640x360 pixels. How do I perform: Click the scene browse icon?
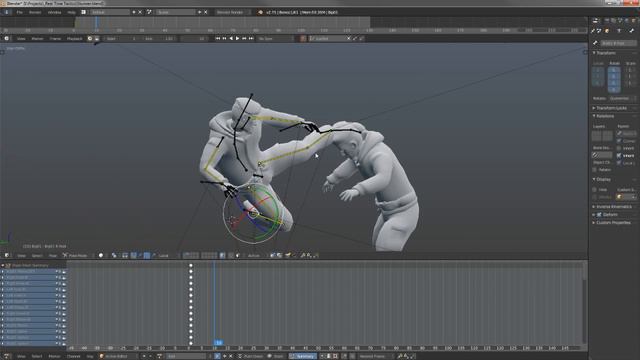(x=149, y=12)
